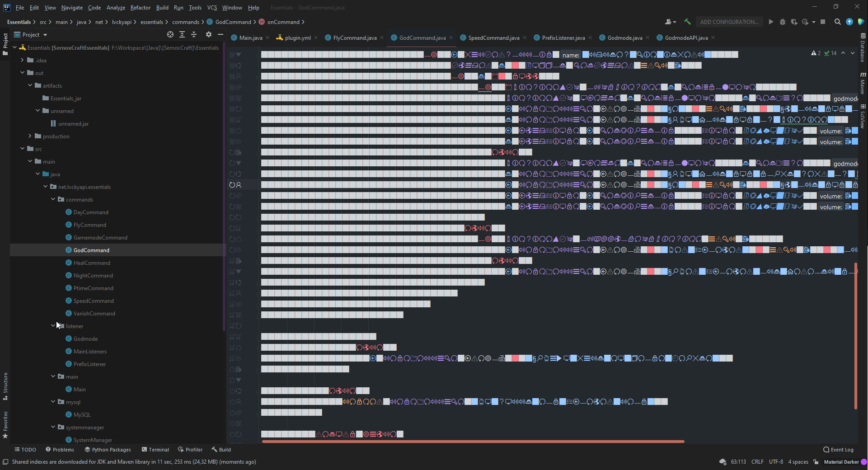
Task: Click the locate current file crosshair icon
Action: point(170,34)
